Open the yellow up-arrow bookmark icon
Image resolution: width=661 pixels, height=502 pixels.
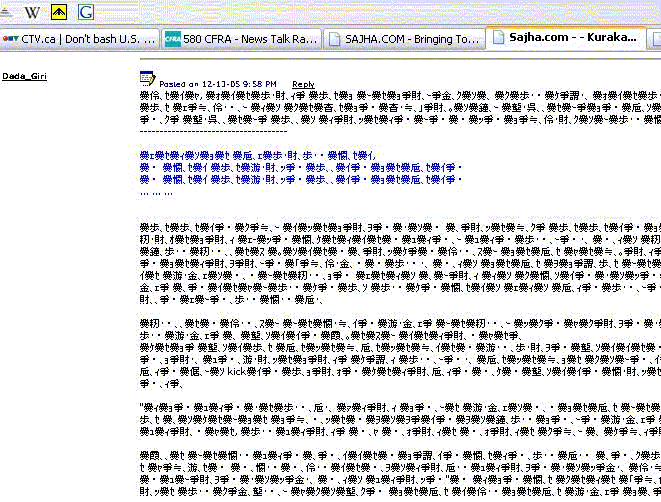pyautogui.click(x=60, y=12)
